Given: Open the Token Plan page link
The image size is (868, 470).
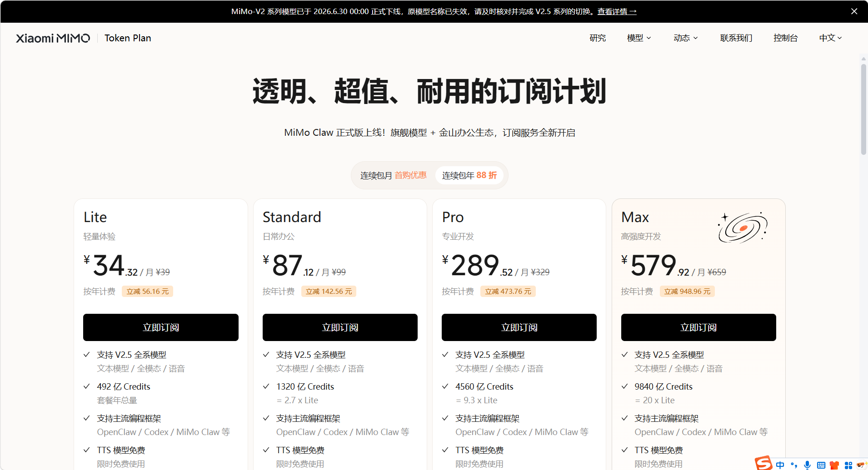Looking at the screenshot, I should [128, 38].
